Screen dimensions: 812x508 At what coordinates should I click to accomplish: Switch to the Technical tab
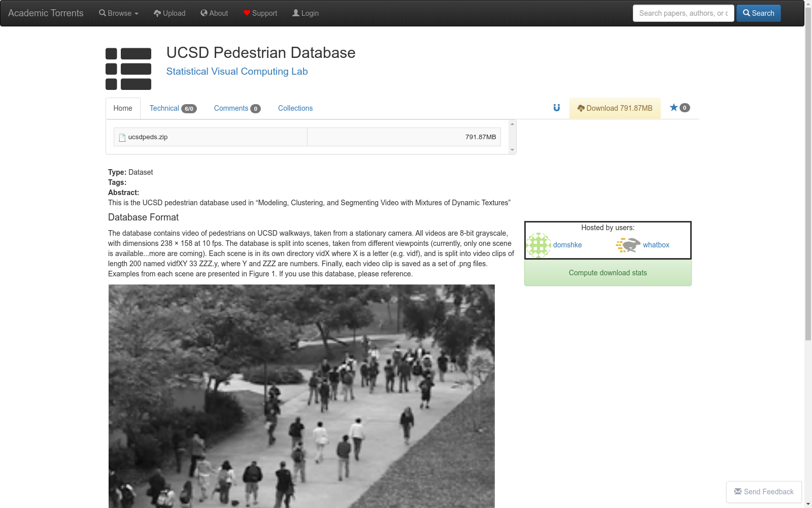173,108
